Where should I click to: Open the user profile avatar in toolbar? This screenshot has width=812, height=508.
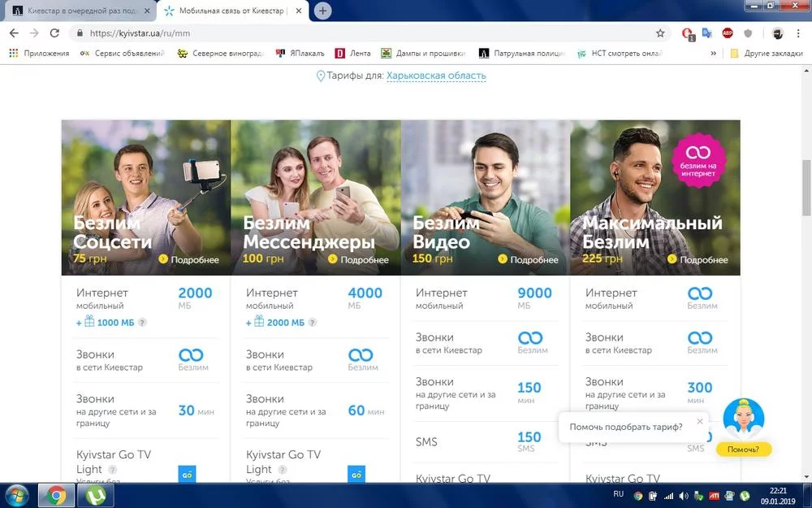(777, 33)
